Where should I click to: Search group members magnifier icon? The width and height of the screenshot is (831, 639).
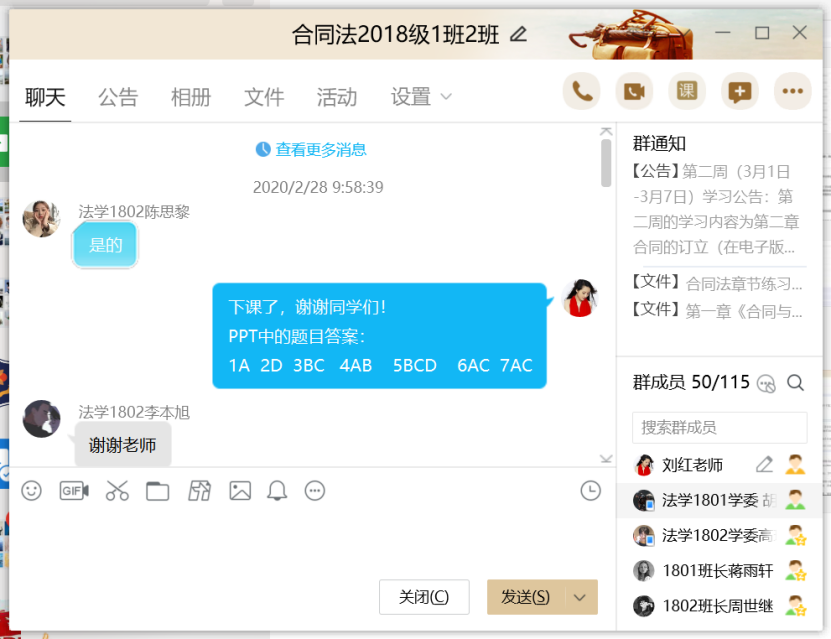pyautogui.click(x=795, y=383)
